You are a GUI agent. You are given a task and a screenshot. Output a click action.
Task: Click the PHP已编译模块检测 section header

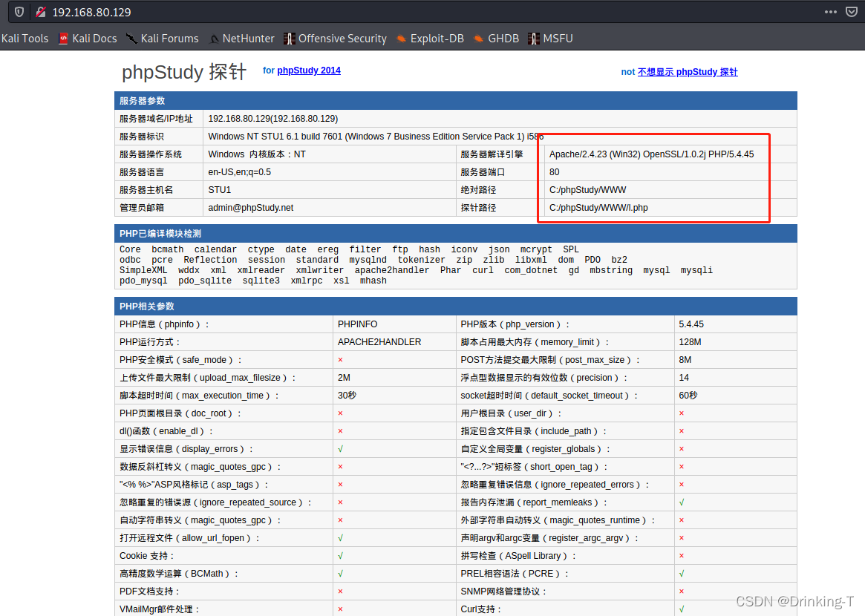456,233
